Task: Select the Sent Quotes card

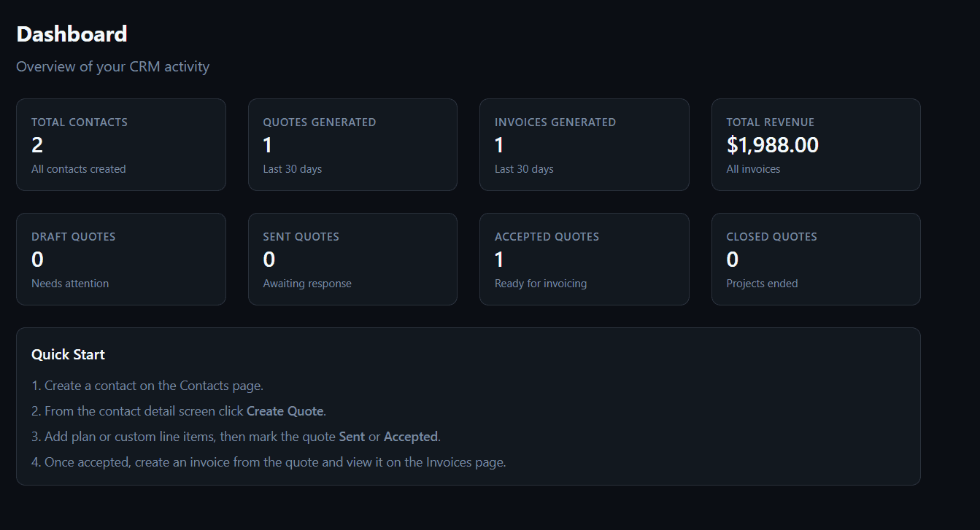Action: pyautogui.click(x=352, y=259)
